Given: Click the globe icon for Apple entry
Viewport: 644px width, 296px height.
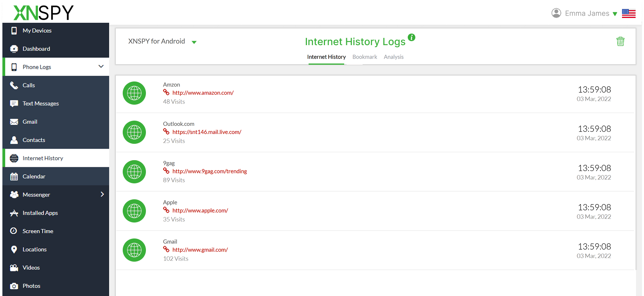Looking at the screenshot, I should pos(134,211).
